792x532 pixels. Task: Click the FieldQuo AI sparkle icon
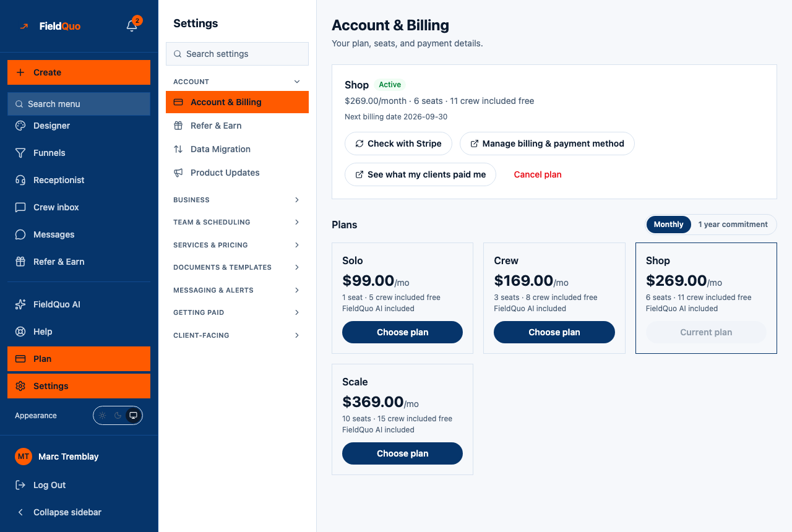coord(20,304)
